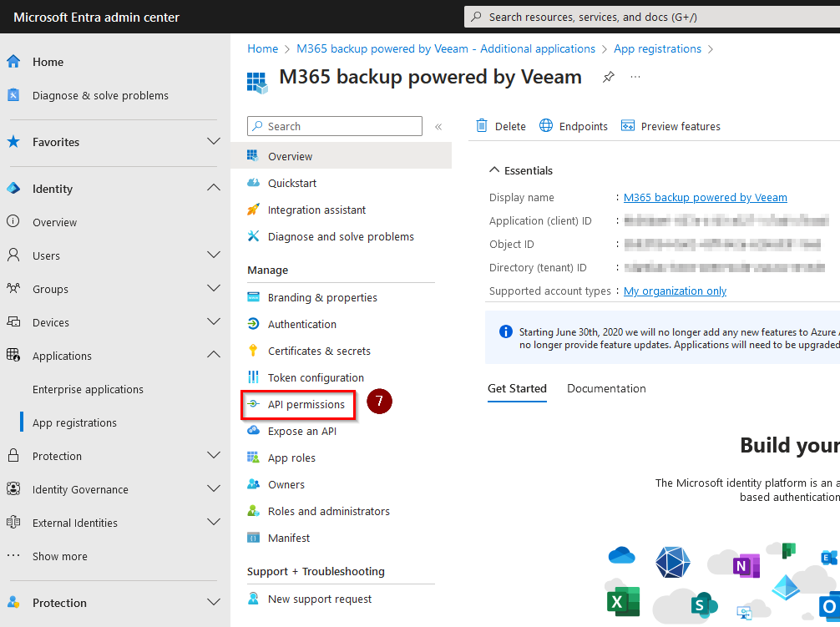The image size is (840, 627).
Task: Click the Devices icon in the sidebar
Action: point(13,321)
